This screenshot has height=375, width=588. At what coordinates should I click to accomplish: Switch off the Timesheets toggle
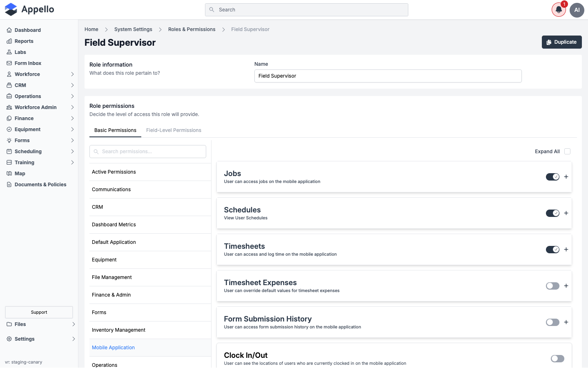[x=552, y=250]
